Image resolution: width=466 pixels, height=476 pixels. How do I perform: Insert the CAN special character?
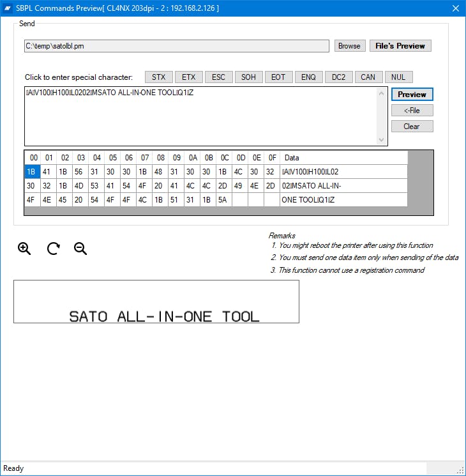(x=368, y=77)
